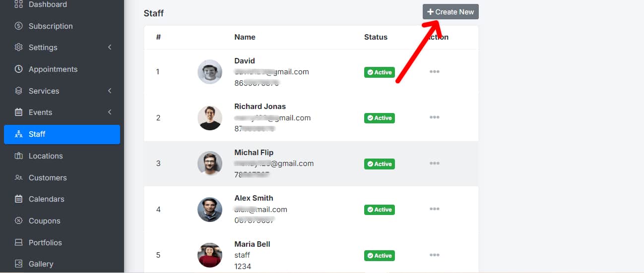The width and height of the screenshot is (644, 273).
Task: Open the three-dot menu for Richard Jonas
Action: [x=434, y=117]
